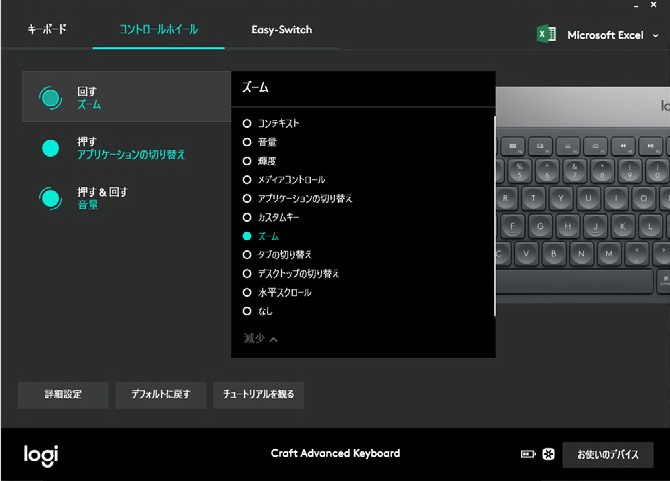670x481 pixels.
Task: Switch to the Easy-Switch tab
Action: [282, 29]
